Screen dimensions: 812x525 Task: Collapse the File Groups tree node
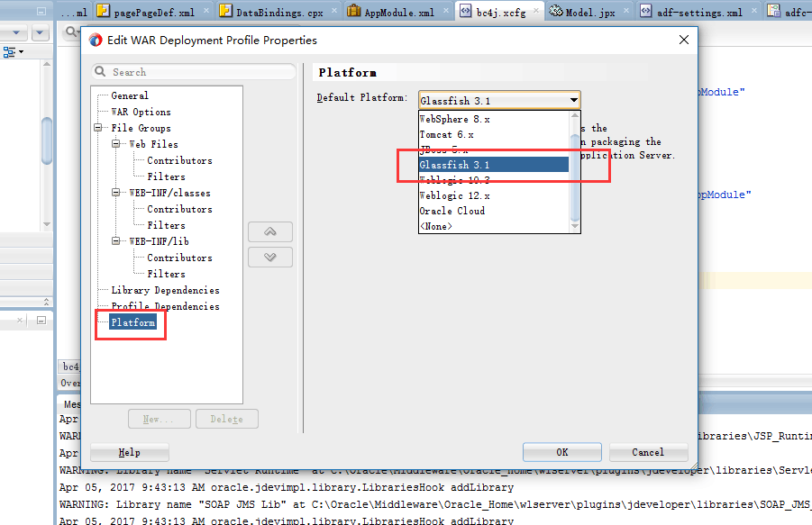tap(98, 127)
